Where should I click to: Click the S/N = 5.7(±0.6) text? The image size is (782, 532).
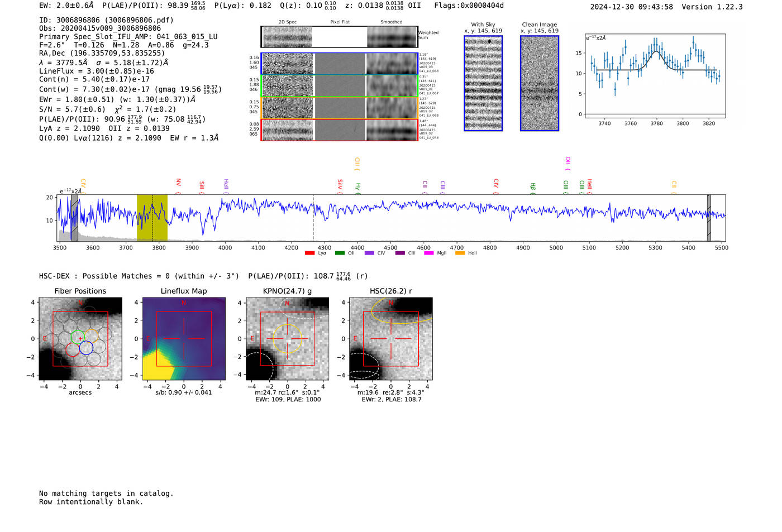coord(72,109)
